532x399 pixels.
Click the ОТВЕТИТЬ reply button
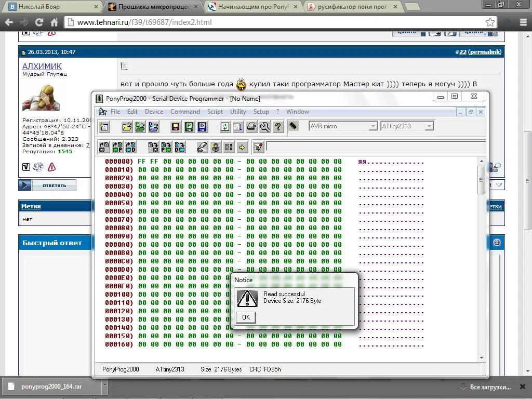point(47,185)
